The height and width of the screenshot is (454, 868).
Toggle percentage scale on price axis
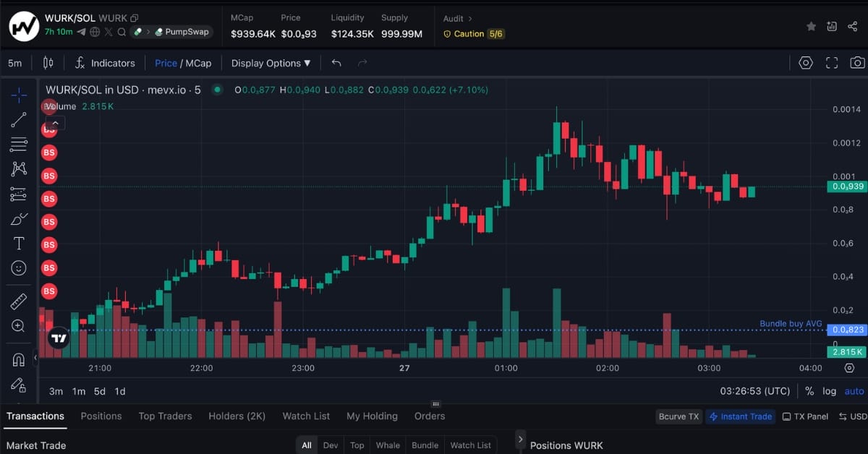pyautogui.click(x=809, y=391)
